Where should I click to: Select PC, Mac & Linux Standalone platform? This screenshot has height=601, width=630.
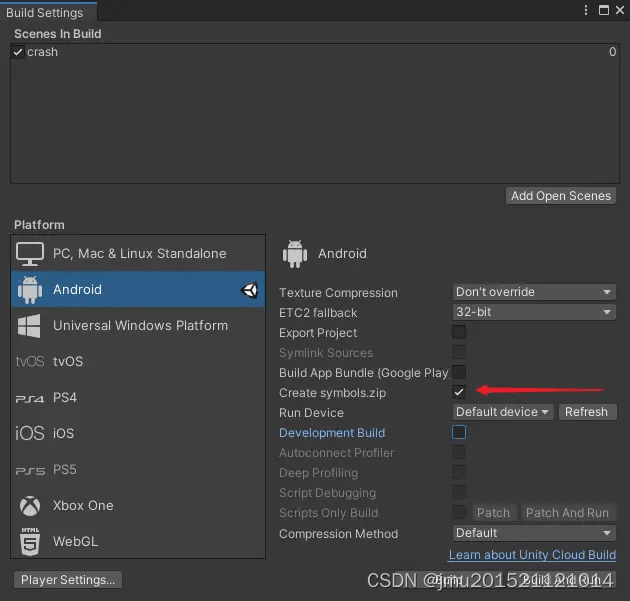click(x=138, y=253)
